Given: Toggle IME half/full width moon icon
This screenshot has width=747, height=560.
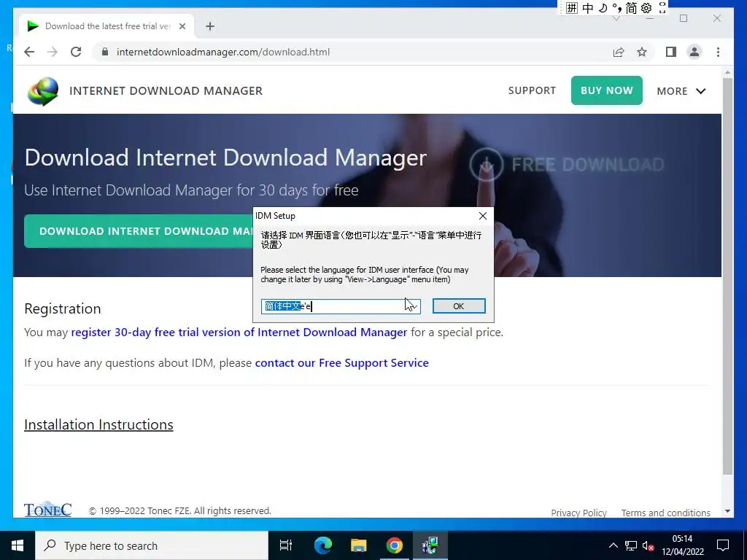Looking at the screenshot, I should [x=603, y=7].
